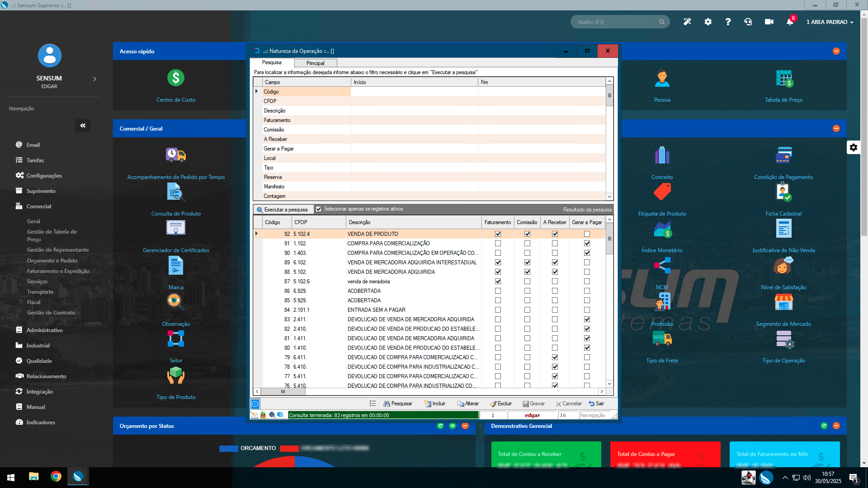Screen dimensions: 868x488
Task: Click the Sair button
Action: (596, 404)
